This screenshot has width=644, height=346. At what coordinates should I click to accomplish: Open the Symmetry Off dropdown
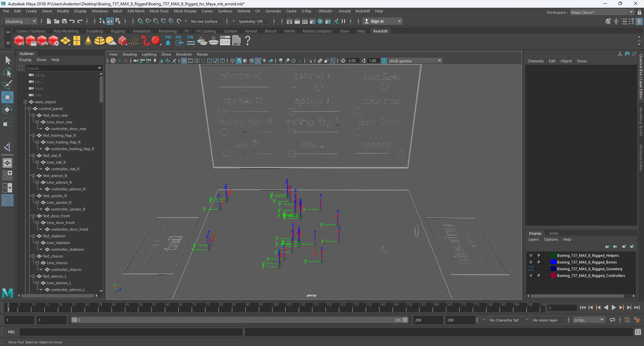pos(254,21)
